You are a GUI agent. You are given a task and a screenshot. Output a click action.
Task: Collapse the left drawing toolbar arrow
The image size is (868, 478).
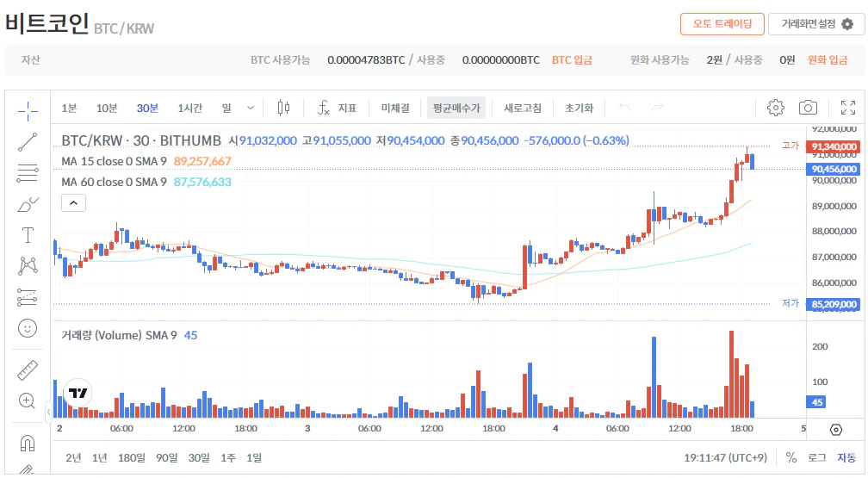(49, 412)
